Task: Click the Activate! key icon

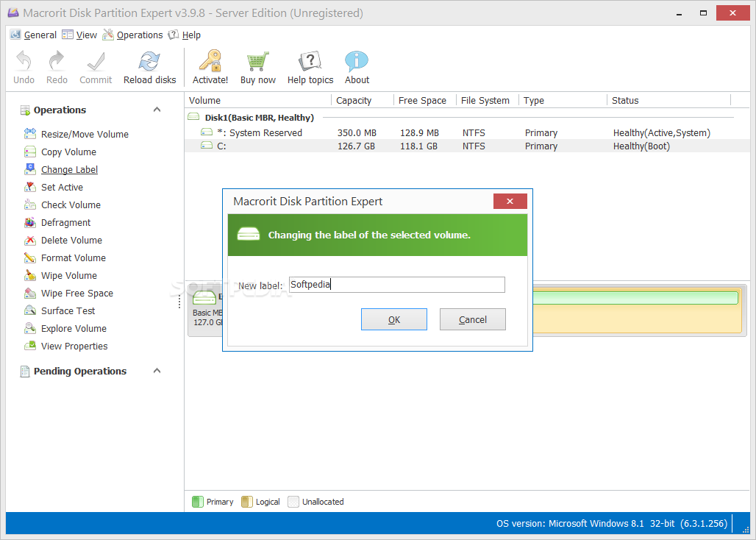Action: pyautogui.click(x=210, y=61)
